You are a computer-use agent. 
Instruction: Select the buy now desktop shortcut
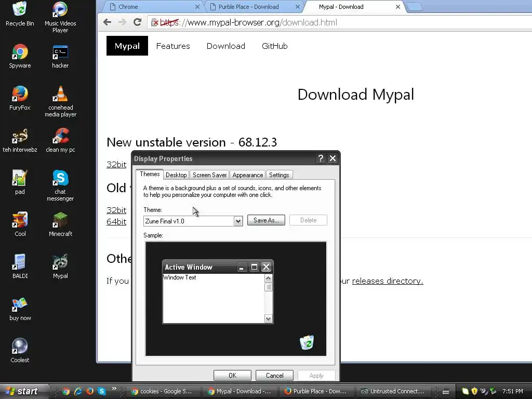20,308
